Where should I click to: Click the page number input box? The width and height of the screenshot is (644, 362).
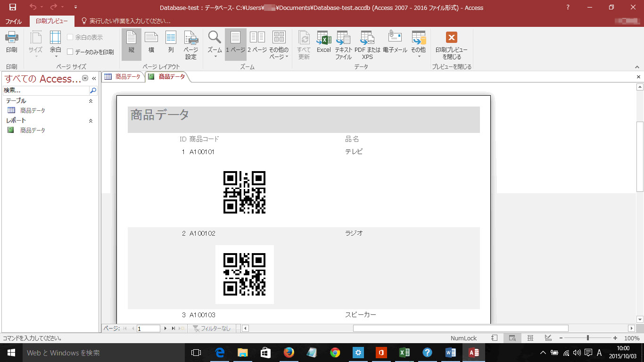coord(149,329)
